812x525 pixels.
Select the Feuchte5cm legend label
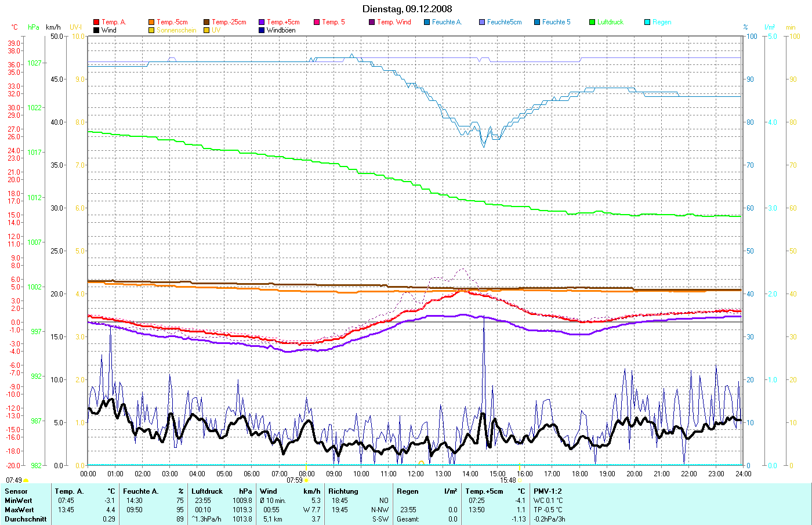pyautogui.click(x=504, y=22)
